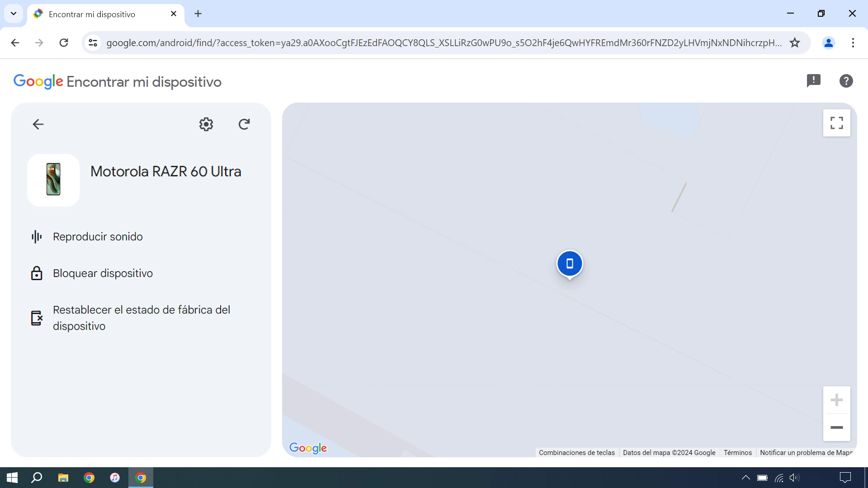Choose Restablecer el estado de fábrica
Image resolution: width=868 pixels, height=488 pixels.
141,318
